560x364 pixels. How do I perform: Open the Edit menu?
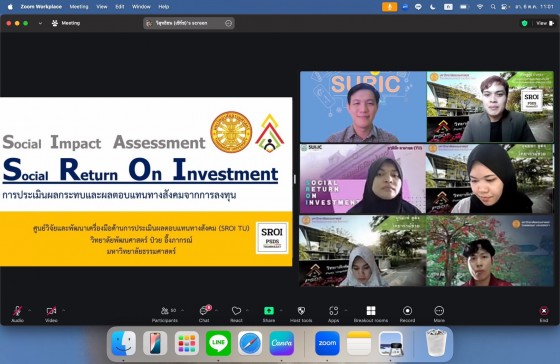pyautogui.click(x=120, y=6)
